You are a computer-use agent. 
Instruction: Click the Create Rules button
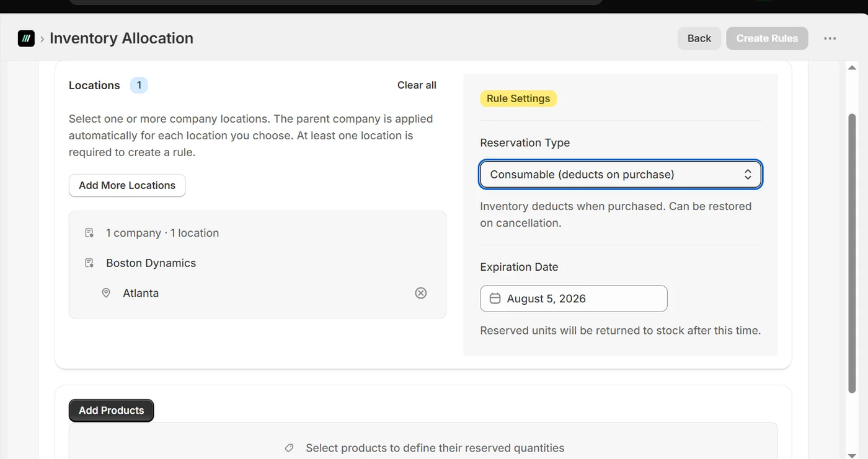(x=767, y=38)
